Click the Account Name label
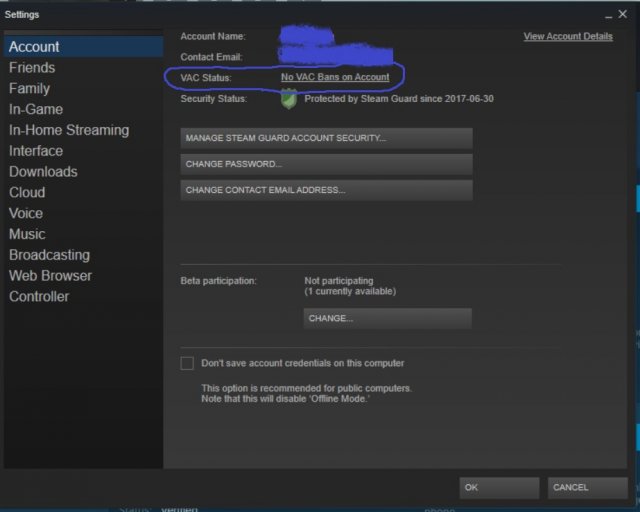640x512 pixels. click(213, 36)
